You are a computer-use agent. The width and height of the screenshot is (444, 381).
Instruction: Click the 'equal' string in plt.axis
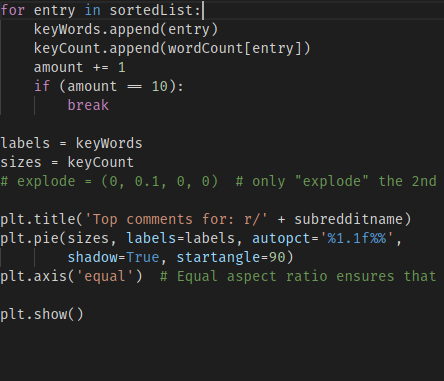(x=105, y=277)
